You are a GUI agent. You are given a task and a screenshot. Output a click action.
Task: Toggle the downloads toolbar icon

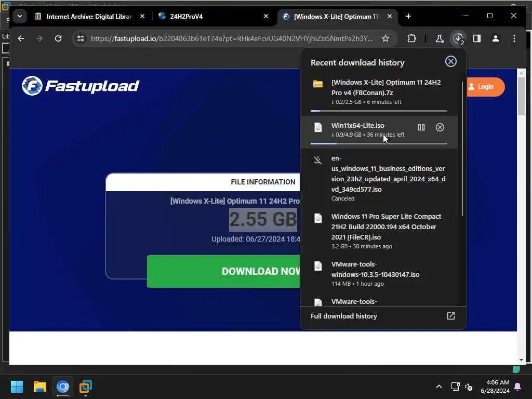[458, 38]
